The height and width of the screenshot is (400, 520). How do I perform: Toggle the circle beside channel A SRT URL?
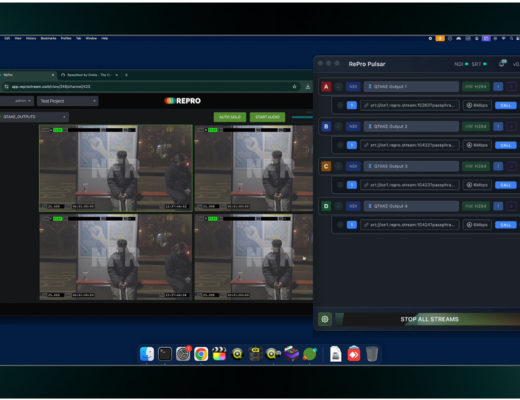pyautogui.click(x=340, y=105)
